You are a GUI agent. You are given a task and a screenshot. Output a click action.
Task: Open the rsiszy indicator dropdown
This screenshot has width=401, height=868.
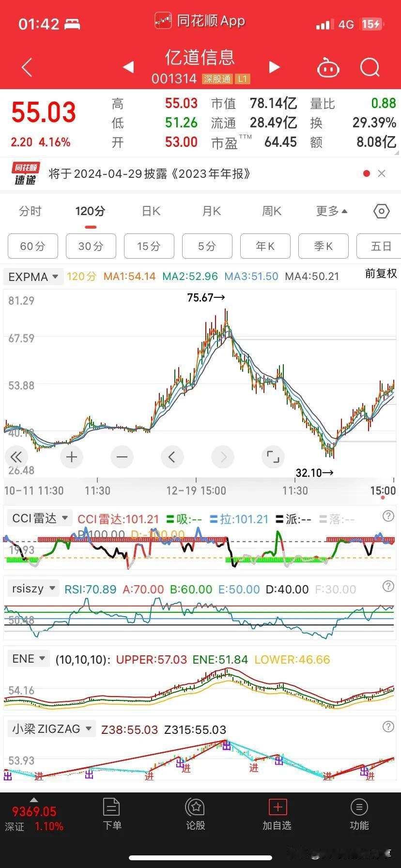33,589
